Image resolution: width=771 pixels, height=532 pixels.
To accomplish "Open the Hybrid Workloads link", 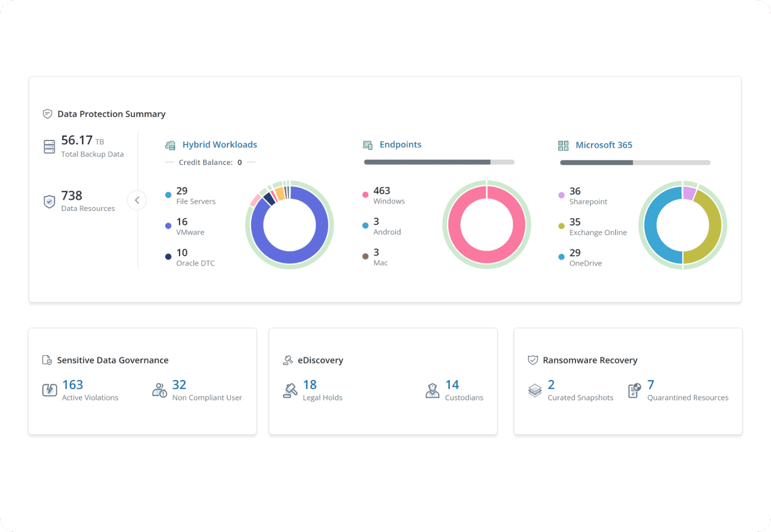I will [x=220, y=145].
